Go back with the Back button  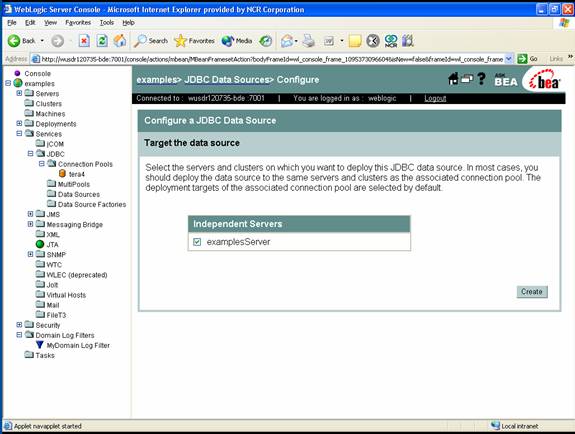point(22,41)
